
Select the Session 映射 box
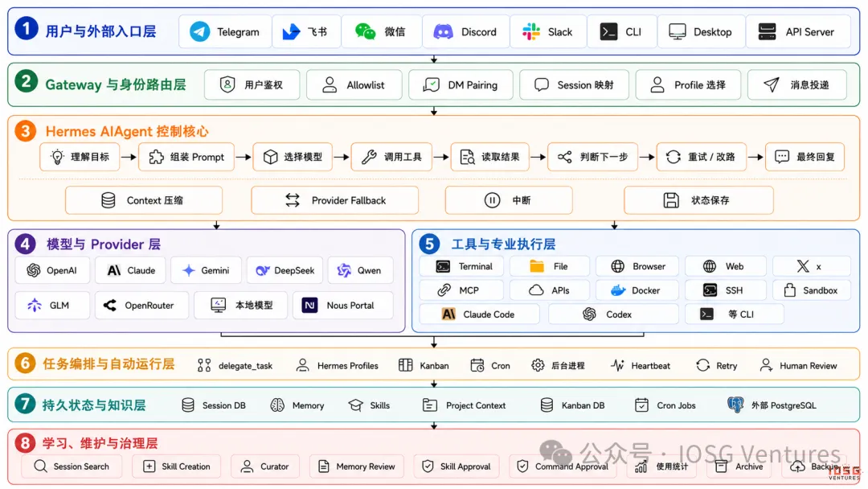(x=574, y=84)
